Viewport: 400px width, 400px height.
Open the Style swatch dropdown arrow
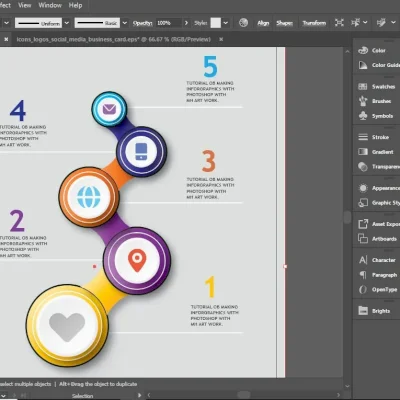tap(226, 23)
